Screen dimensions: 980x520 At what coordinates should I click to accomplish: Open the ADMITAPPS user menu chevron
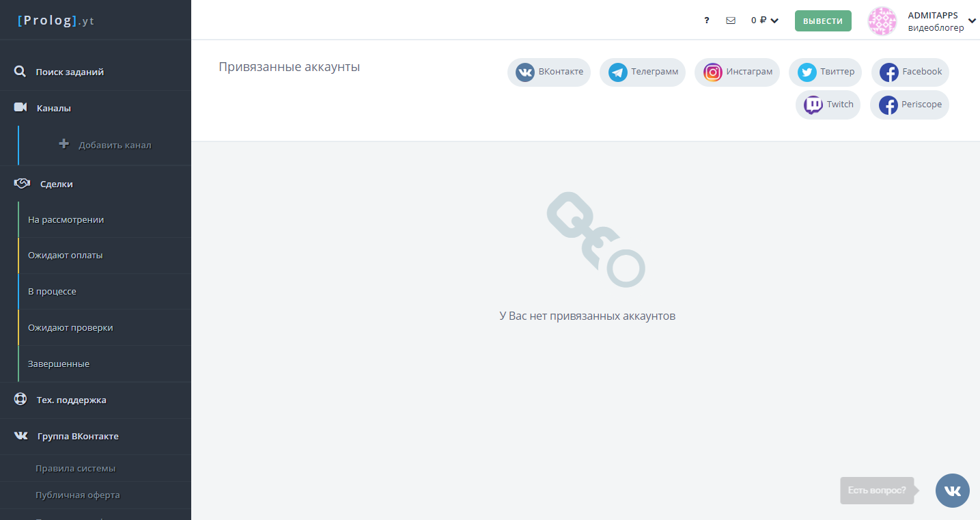972,21
